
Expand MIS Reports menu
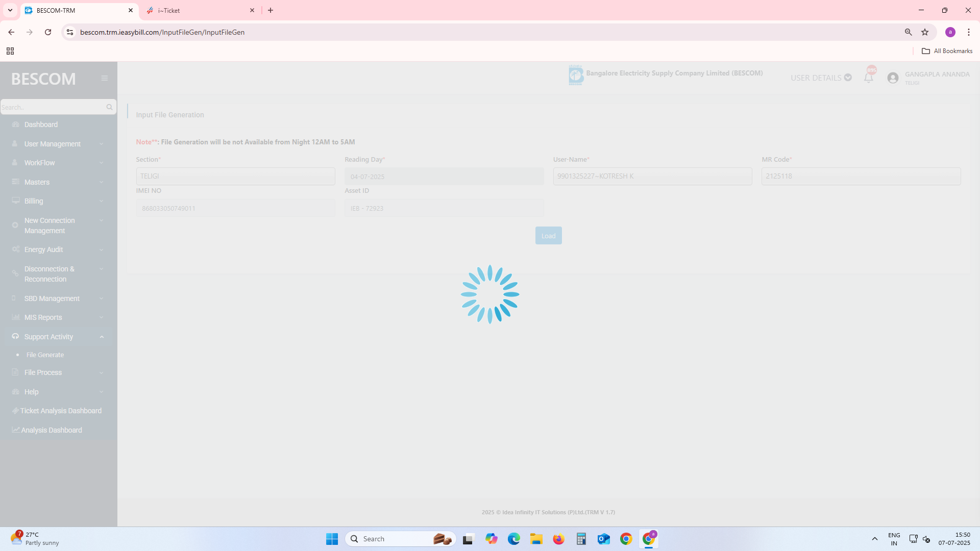click(59, 317)
